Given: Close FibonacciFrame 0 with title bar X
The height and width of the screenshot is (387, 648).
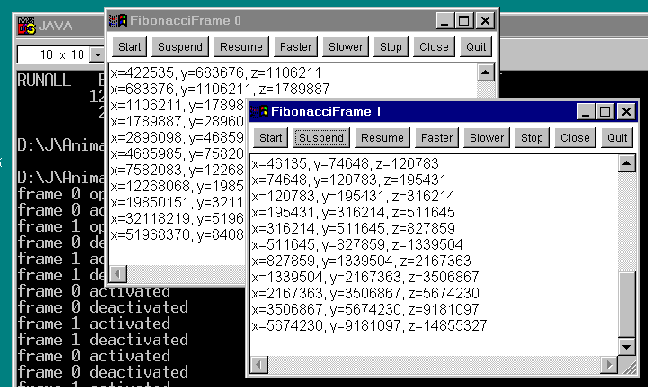Looking at the screenshot, I should click(485, 21).
